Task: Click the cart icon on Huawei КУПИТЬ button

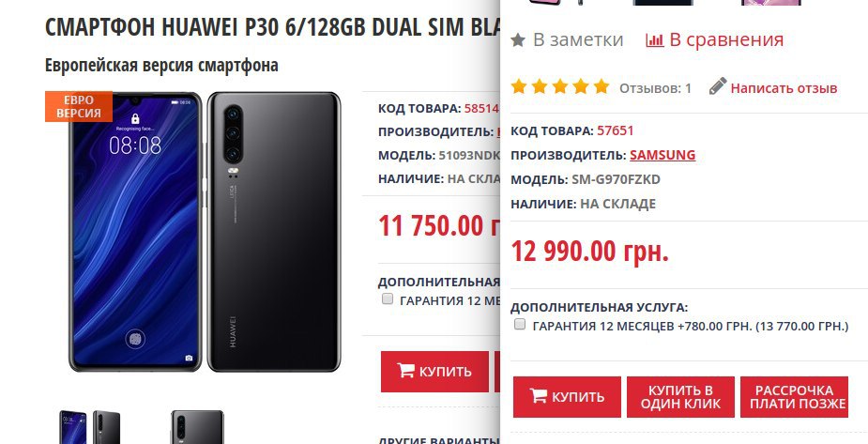Action: click(405, 370)
